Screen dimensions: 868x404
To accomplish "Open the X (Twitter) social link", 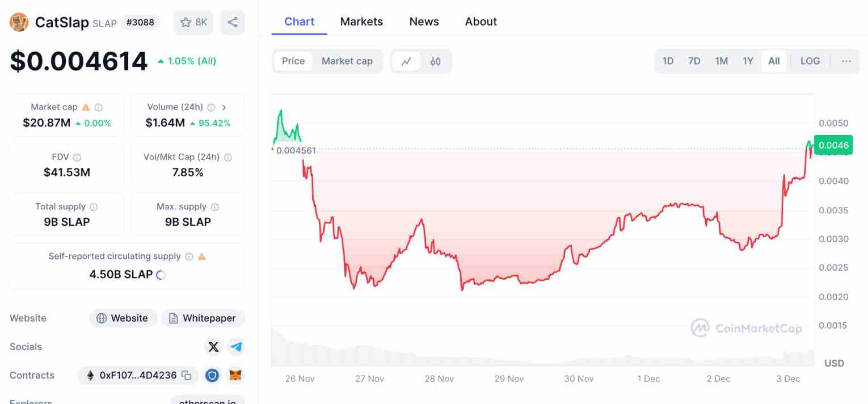I will (x=213, y=347).
